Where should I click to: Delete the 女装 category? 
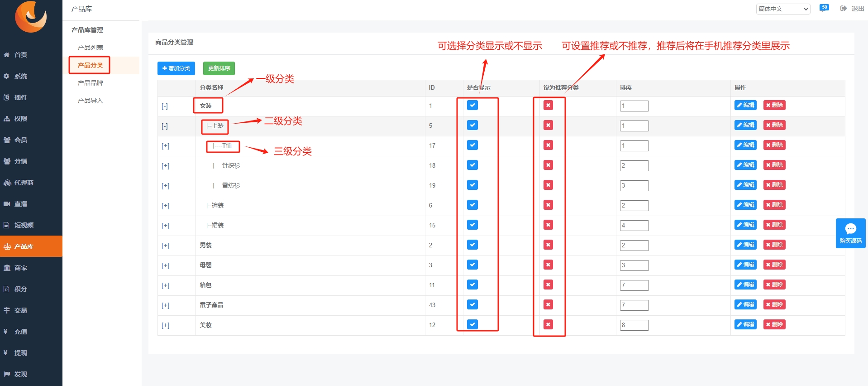[774, 105]
